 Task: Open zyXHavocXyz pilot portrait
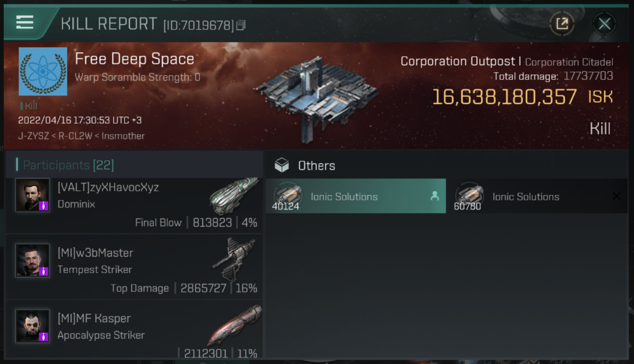tap(33, 195)
